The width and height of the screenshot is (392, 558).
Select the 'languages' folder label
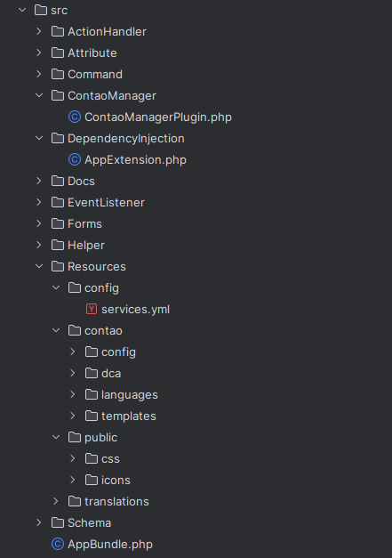[130, 395]
